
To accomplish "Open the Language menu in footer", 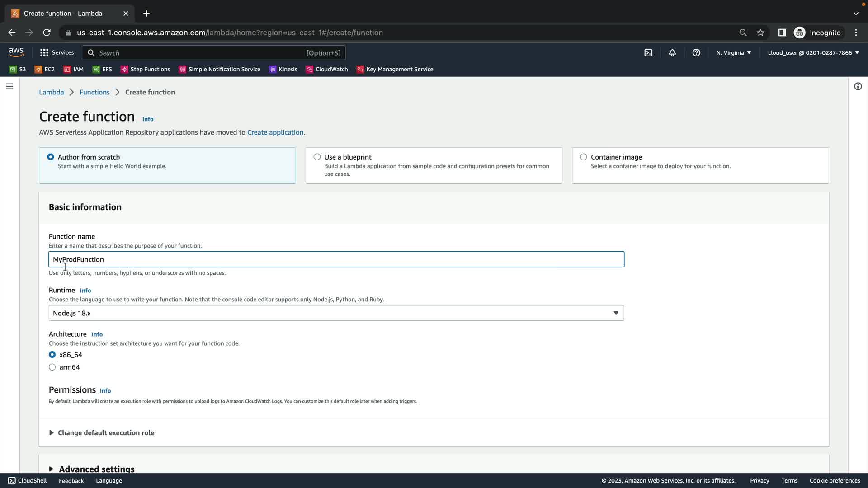I will point(109,480).
